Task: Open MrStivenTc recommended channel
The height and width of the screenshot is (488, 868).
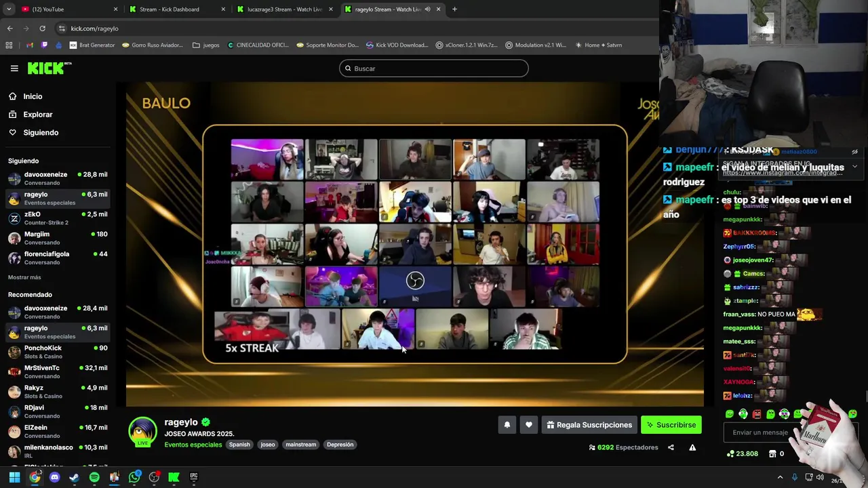Action: pos(58,371)
